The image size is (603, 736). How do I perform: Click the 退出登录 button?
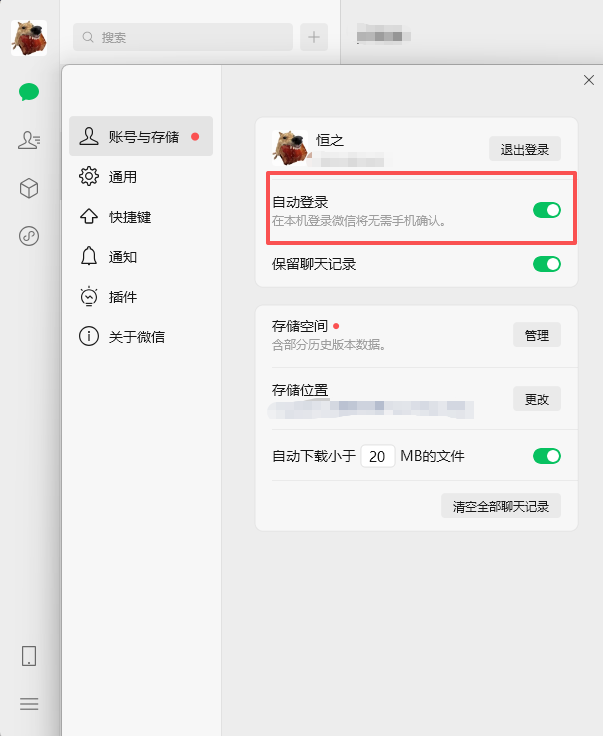pos(525,149)
